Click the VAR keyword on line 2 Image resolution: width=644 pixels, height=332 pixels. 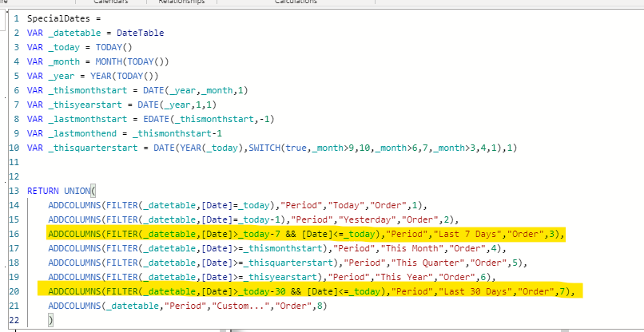click(x=35, y=33)
